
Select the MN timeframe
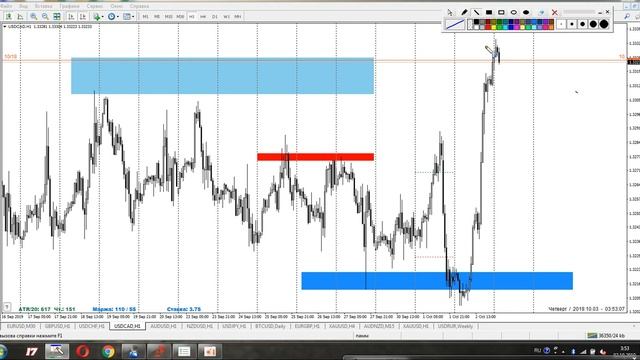238,17
